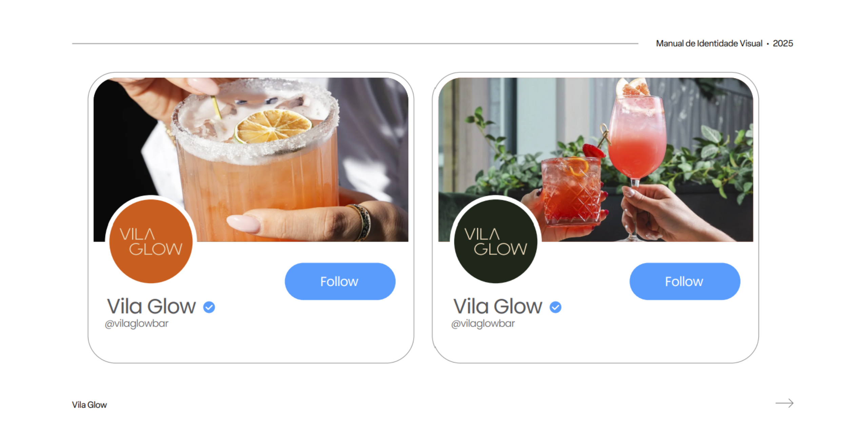Click the verified badge beside the right Vila Glow name
This screenshot has width=868, height=448.
pos(555,307)
